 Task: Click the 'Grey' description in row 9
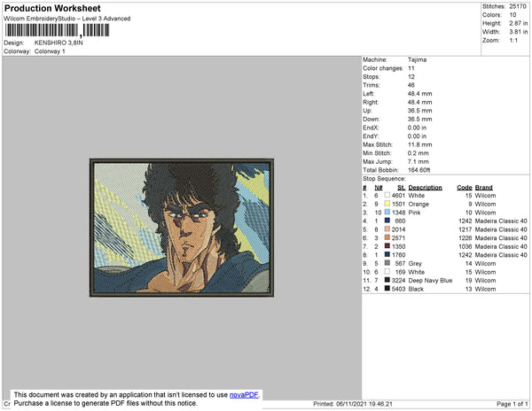[415, 264]
